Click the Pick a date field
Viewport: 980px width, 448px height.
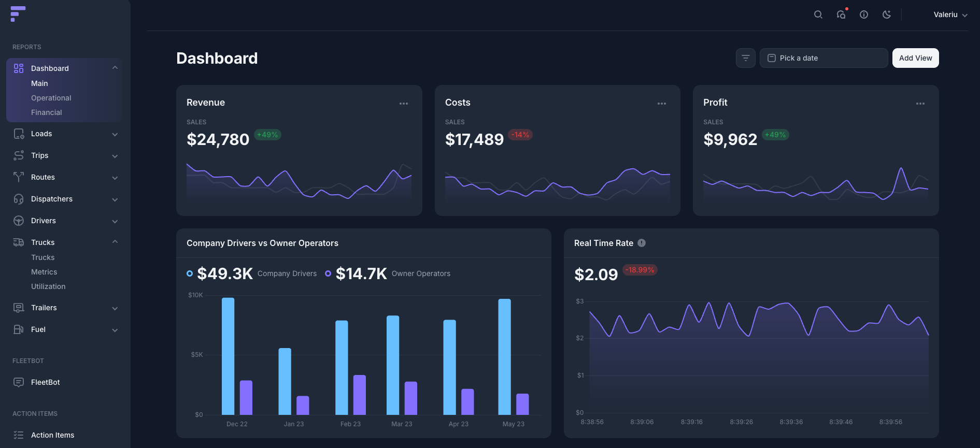(823, 58)
